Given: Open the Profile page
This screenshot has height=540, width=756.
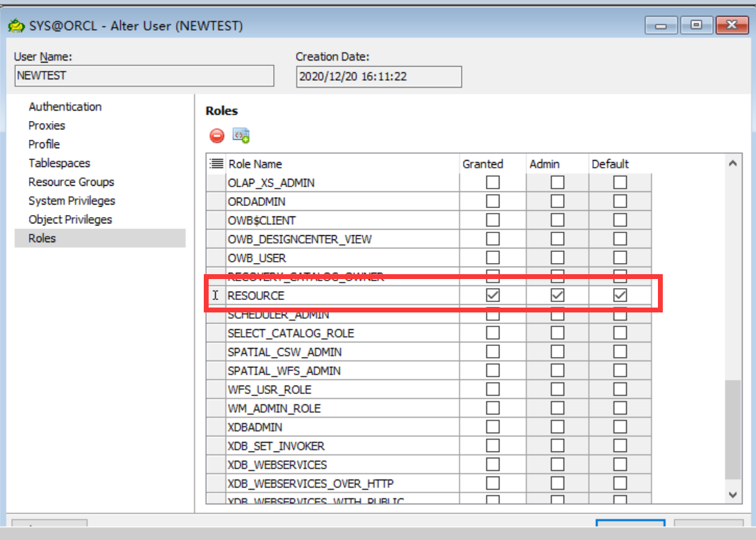Looking at the screenshot, I should click(44, 144).
